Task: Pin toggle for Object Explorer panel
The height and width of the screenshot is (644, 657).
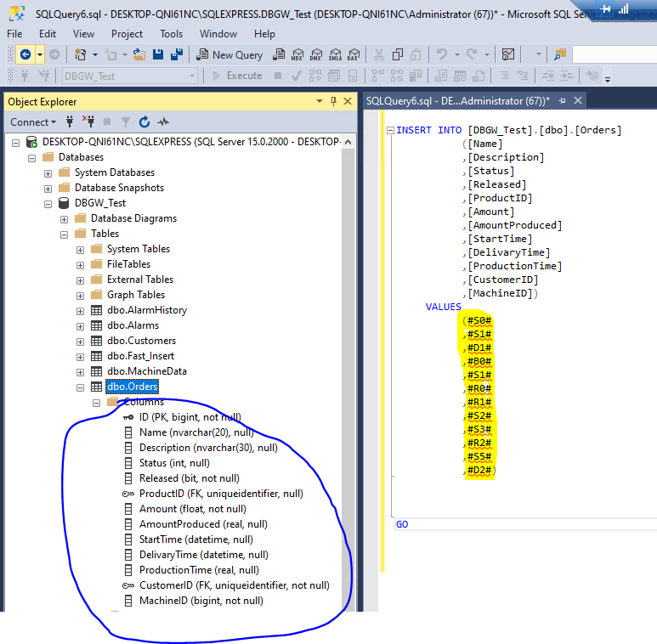Action: point(333,101)
